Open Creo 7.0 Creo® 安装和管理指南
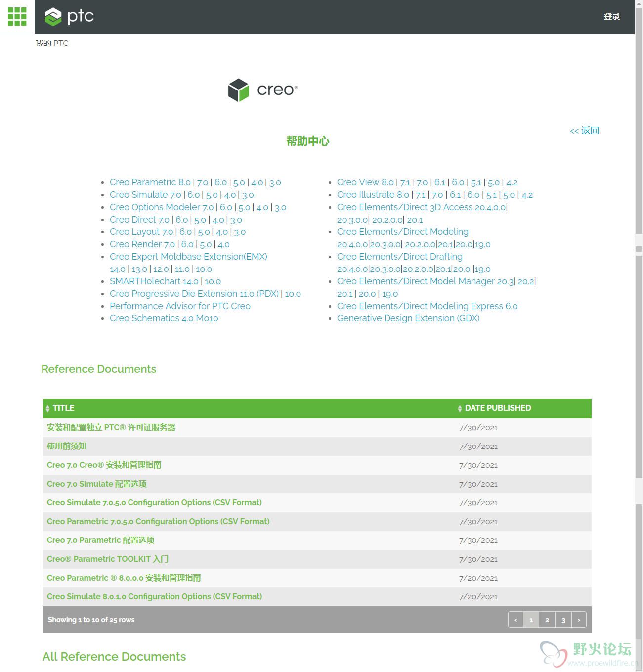The height and width of the screenshot is (672, 643). pyautogui.click(x=104, y=465)
